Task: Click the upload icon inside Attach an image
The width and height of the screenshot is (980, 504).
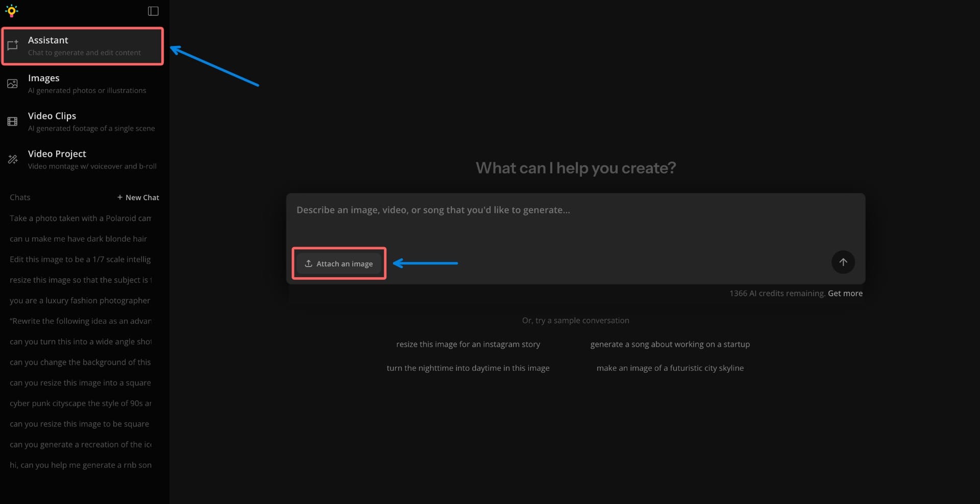Action: (x=308, y=263)
